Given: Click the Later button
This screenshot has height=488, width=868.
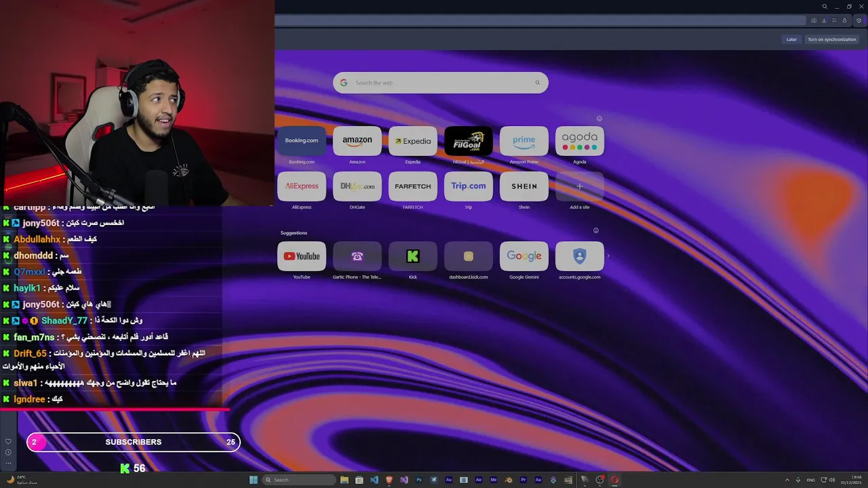Looking at the screenshot, I should tap(791, 39).
